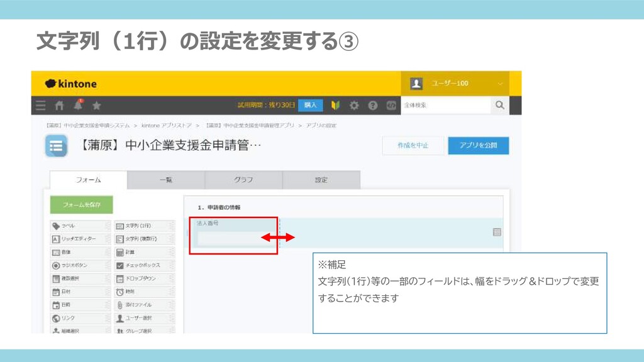Click the row settings grid icon
The height and width of the screenshot is (362, 644).
[x=497, y=233]
